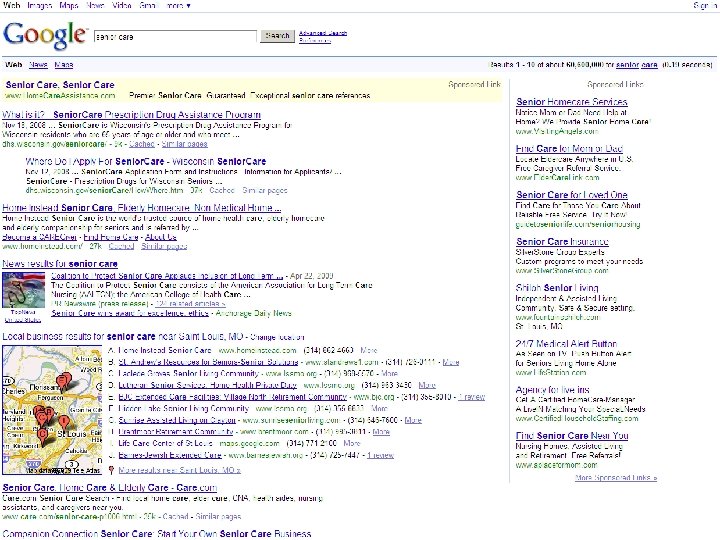Click the 'Become a CAREGiver' sublink
Viewport: 720px width, 540px height.
click(x=39, y=237)
